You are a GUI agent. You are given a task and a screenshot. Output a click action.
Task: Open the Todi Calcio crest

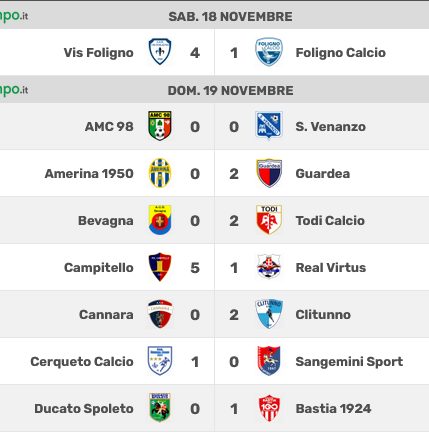click(x=269, y=220)
